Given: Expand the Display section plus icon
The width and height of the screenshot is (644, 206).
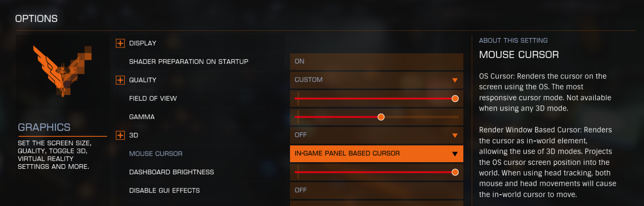Looking at the screenshot, I should (x=120, y=43).
